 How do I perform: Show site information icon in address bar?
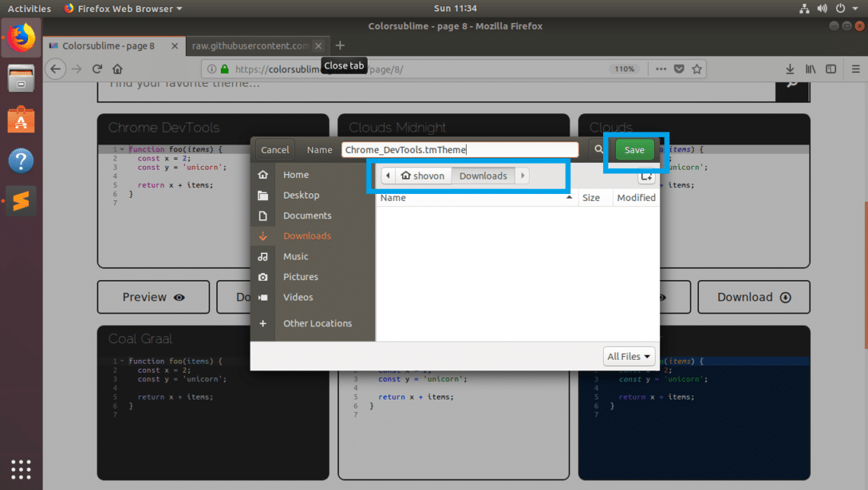coord(212,69)
